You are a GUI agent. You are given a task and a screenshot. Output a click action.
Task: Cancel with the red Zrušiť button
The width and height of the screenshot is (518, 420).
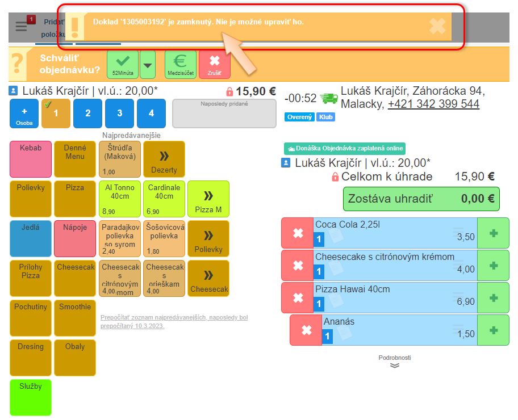214,64
